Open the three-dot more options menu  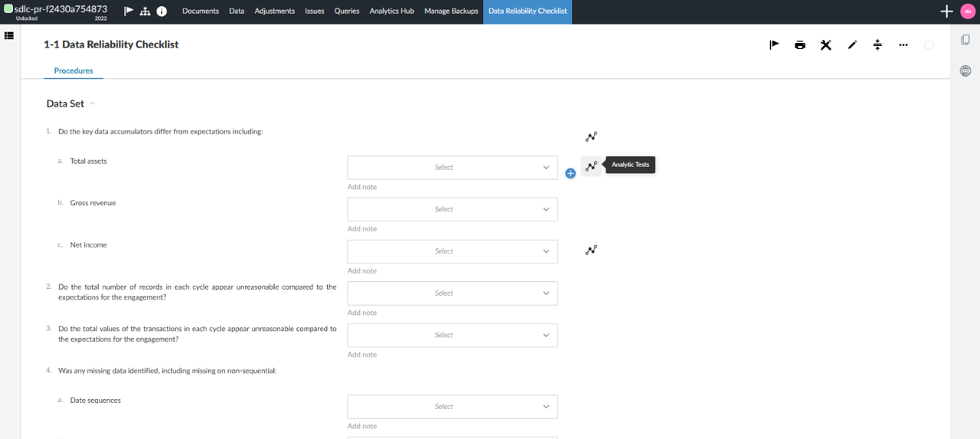903,45
